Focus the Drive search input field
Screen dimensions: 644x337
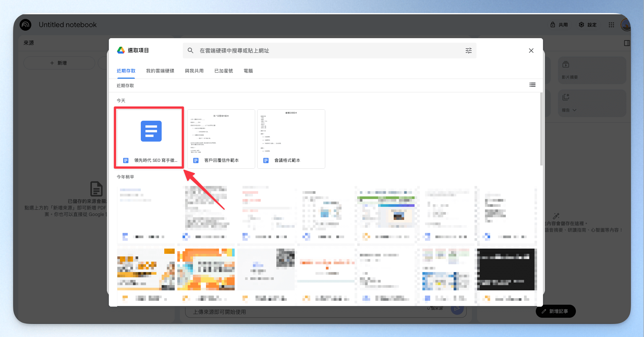(329, 51)
